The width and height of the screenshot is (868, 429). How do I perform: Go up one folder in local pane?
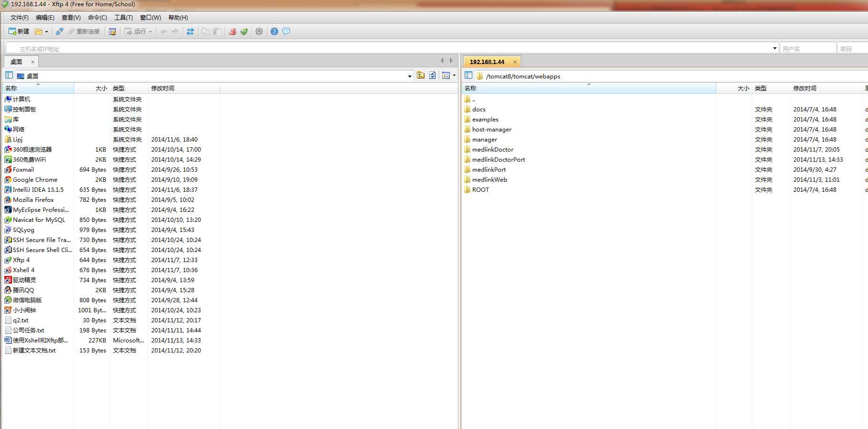coord(421,75)
